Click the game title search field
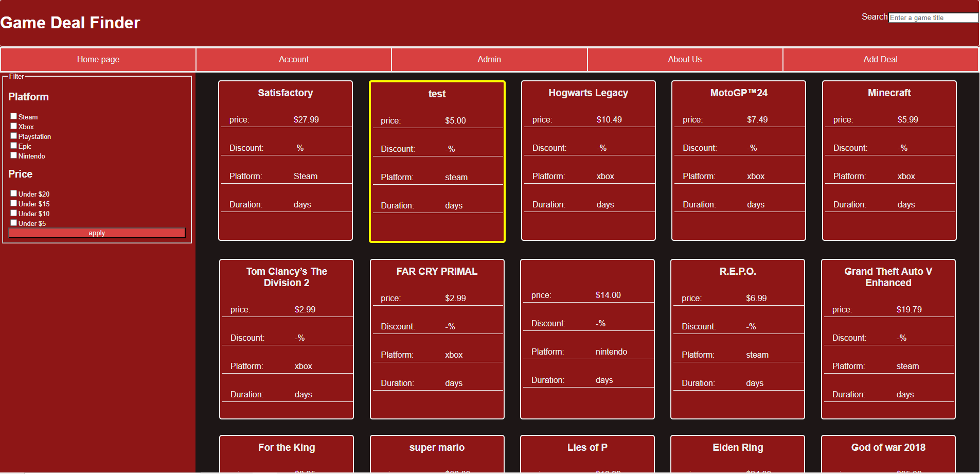The width and height of the screenshot is (980, 474). 933,17
